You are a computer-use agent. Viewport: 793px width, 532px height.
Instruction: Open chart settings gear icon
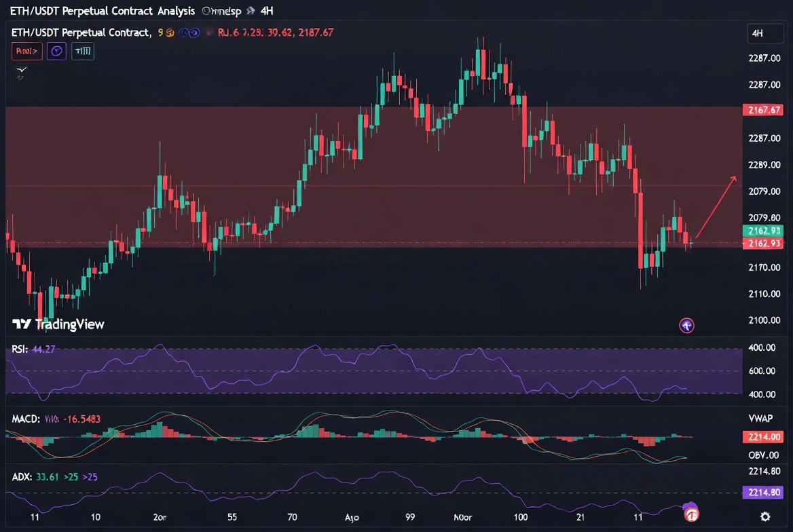(765, 516)
